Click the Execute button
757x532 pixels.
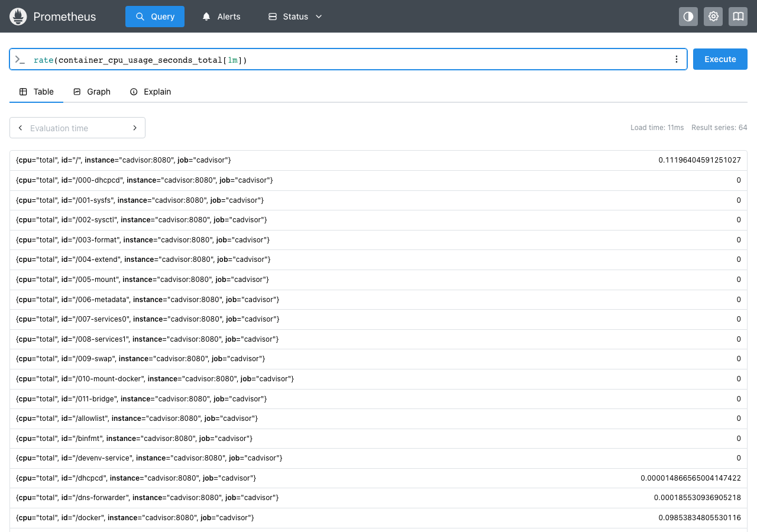720,59
